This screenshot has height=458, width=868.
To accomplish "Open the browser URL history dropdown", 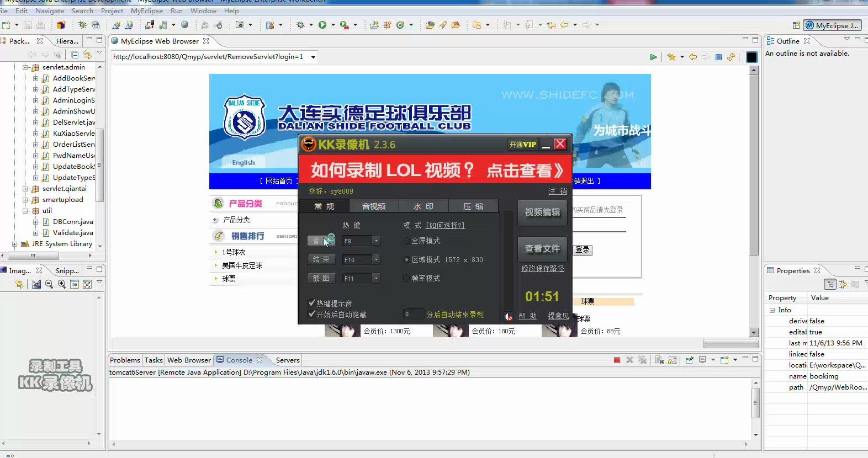I will coord(313,57).
